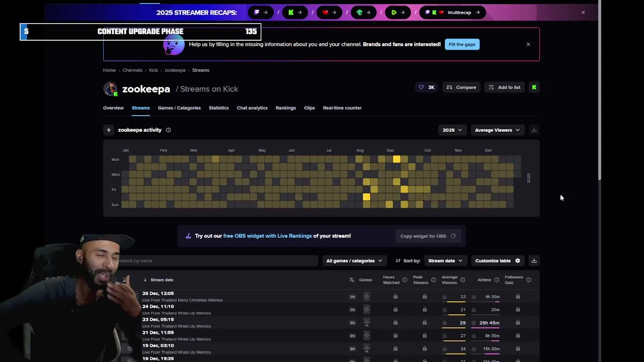This screenshot has width=644, height=362.
Task: Open the 21 Dec, 11:55 stream
Action: [x=158, y=333]
